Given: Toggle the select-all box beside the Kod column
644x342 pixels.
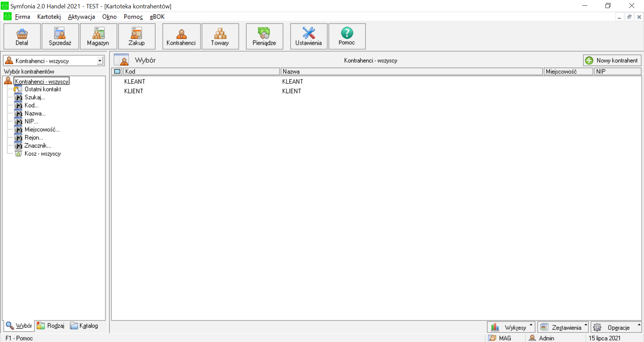Looking at the screenshot, I should click(x=117, y=71).
